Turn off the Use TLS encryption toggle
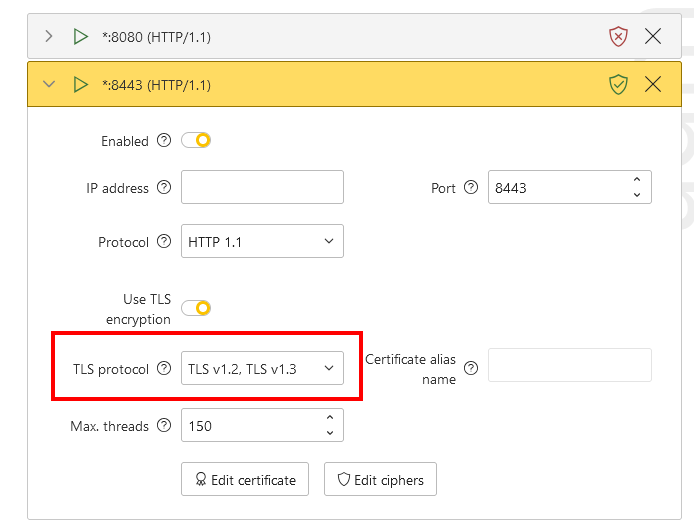Image resolution: width=694 pixels, height=530 pixels. tap(196, 308)
